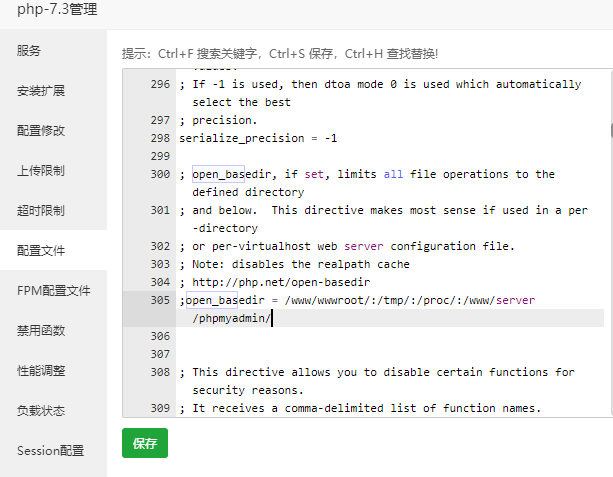Click the editor vertical scrollbar handle

point(611,130)
